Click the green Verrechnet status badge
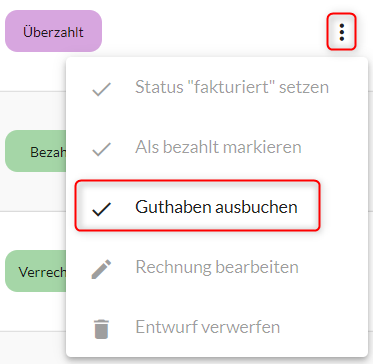The image size is (373, 364). point(36,271)
